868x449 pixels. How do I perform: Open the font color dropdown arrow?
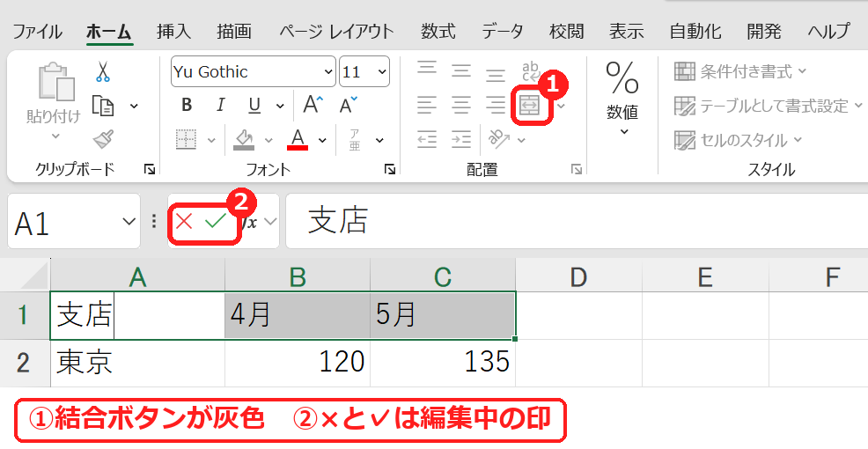point(323,141)
